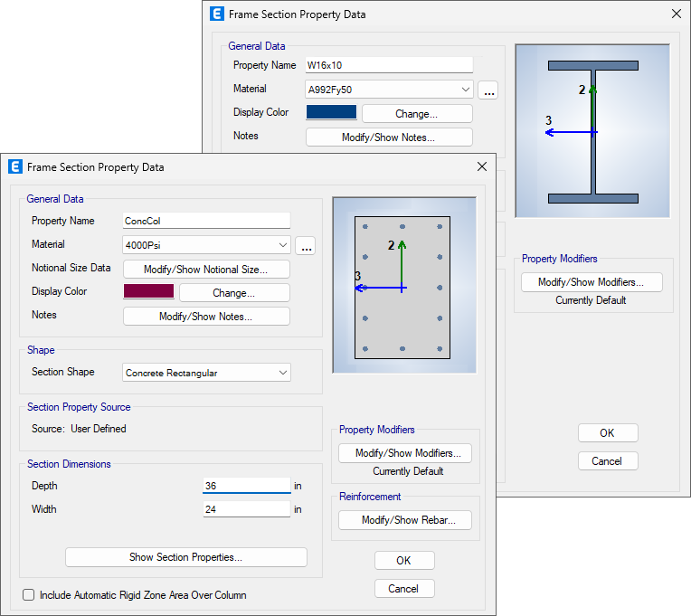Open material browse ellipsis next to 4000Psi

pyautogui.click(x=305, y=245)
